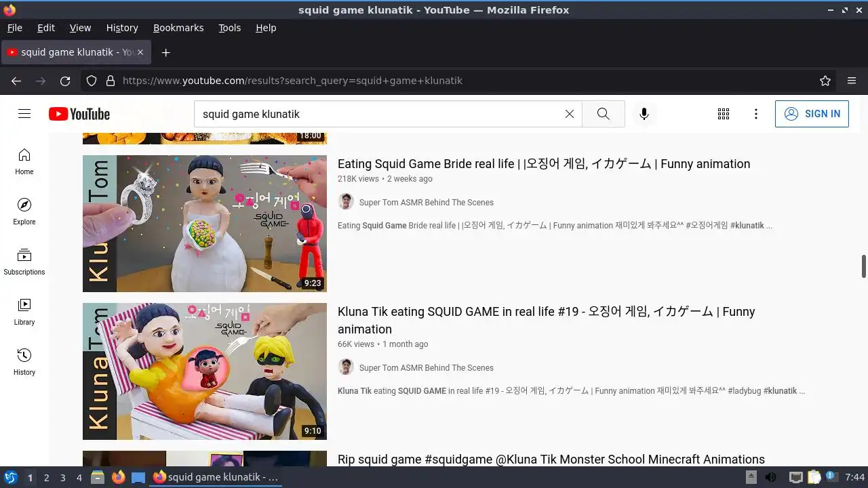Open Library in the YouTube sidebar
868x488 pixels.
tap(24, 312)
